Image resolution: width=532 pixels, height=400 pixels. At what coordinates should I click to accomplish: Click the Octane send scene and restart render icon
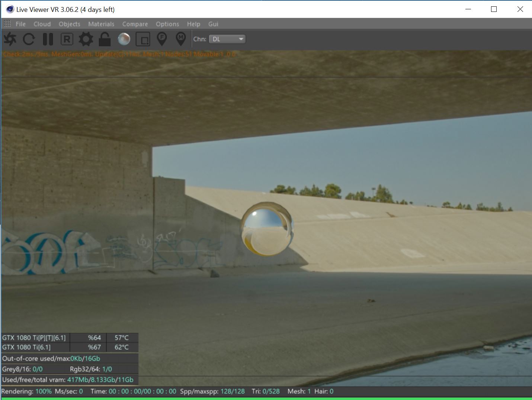[10, 39]
